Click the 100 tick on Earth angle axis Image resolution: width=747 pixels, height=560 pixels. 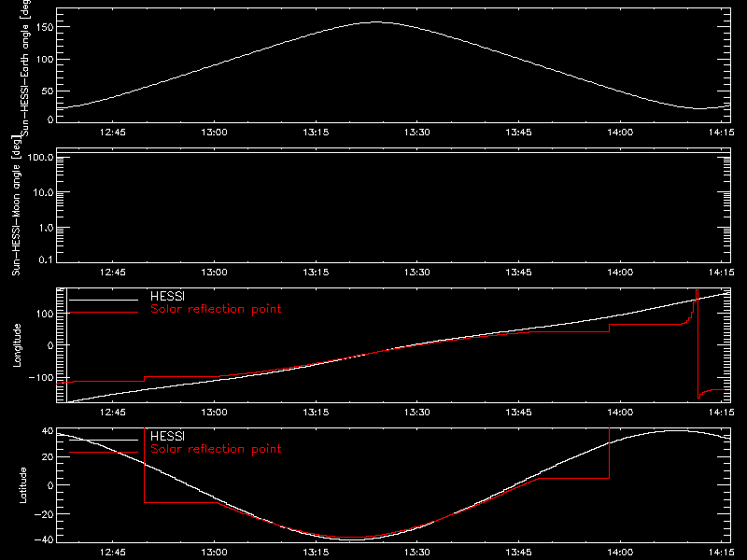pyautogui.click(x=44, y=60)
